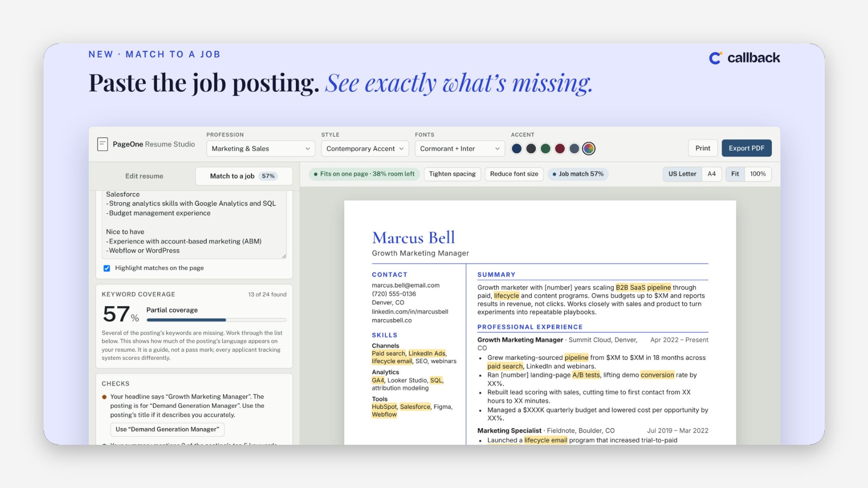Click the highlighted Salesforce skill keyword
This screenshot has width=868, height=488.
(415, 407)
